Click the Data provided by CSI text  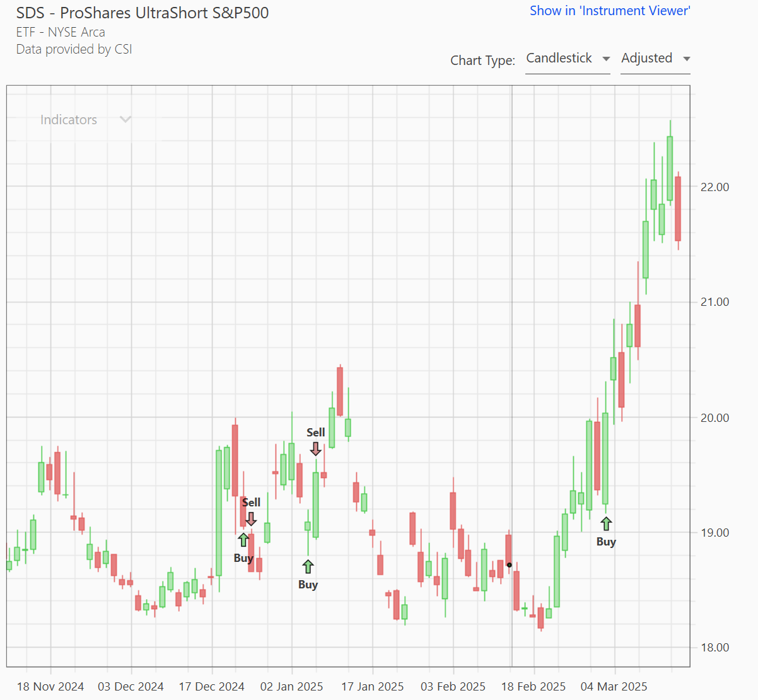[x=74, y=49]
